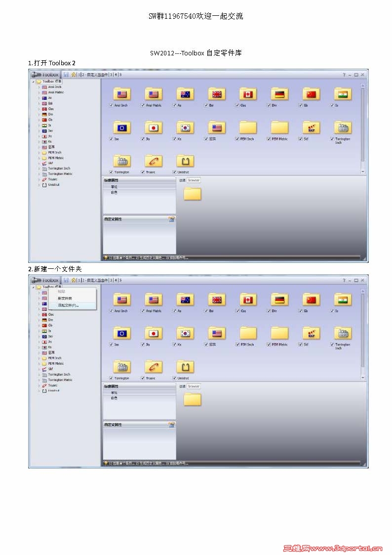Collapse the Toolbox root node in step 1 sidebar
Screen dimensions: 392x555
[34, 82]
